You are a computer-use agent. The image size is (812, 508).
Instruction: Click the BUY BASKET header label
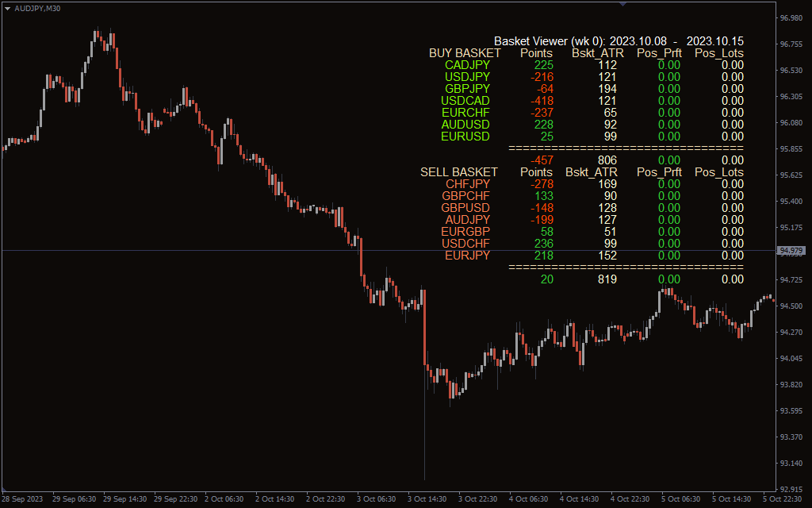(465, 53)
